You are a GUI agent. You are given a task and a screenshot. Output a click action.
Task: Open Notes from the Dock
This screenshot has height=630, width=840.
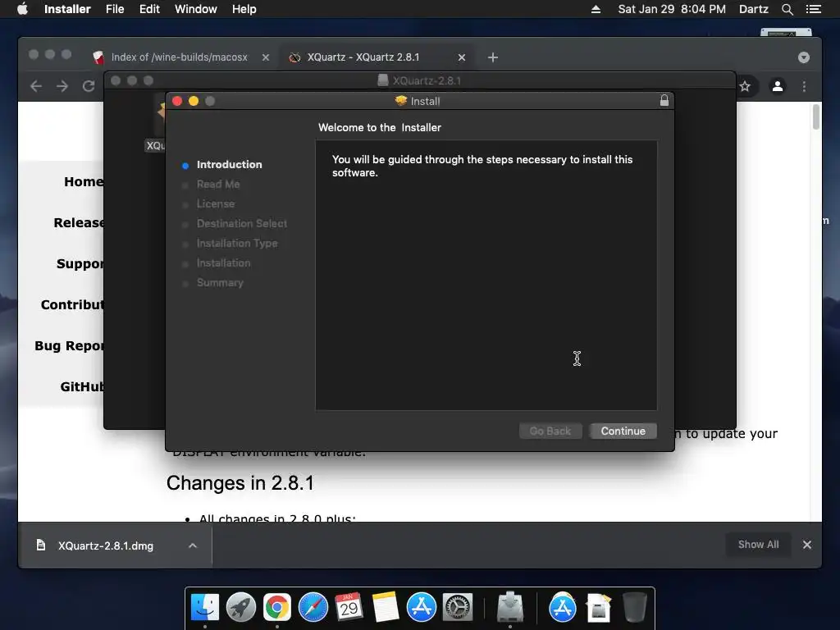(x=386, y=608)
